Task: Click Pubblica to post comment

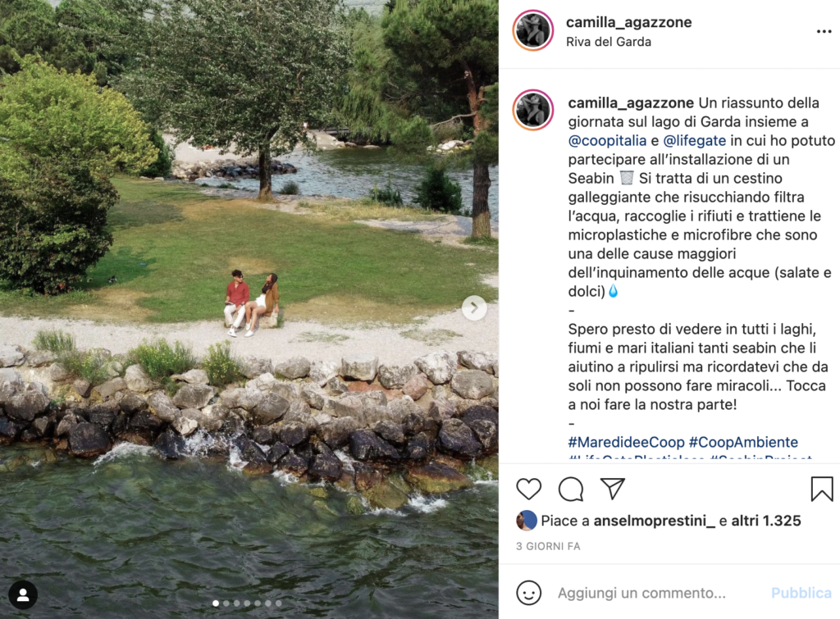Action: (801, 594)
